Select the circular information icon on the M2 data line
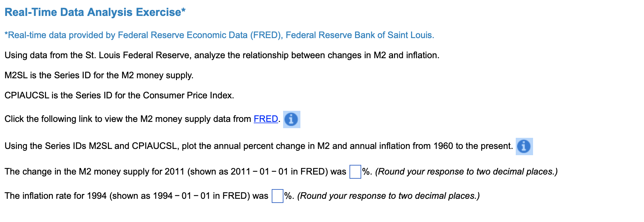 [291, 120]
